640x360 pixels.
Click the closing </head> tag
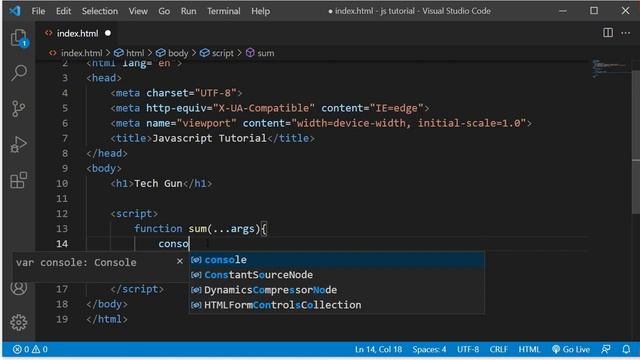click(x=107, y=153)
